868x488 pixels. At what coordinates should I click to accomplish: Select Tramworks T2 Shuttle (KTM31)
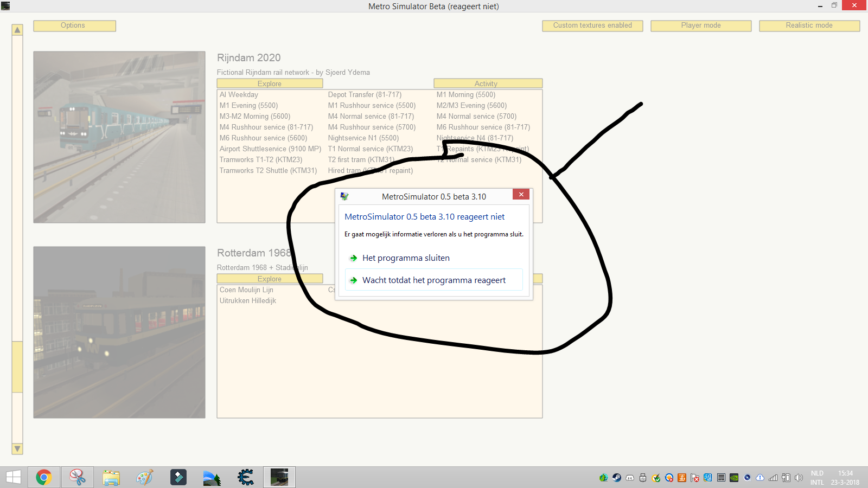pos(268,170)
